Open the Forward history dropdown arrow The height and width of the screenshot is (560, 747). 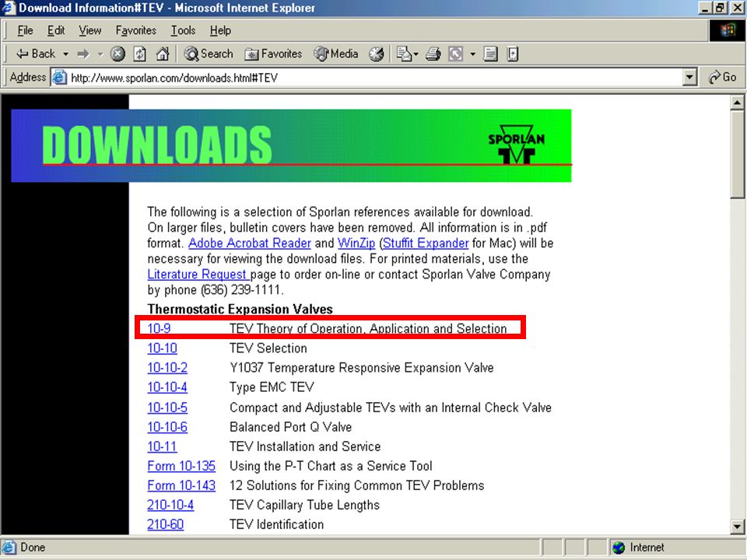click(100, 54)
